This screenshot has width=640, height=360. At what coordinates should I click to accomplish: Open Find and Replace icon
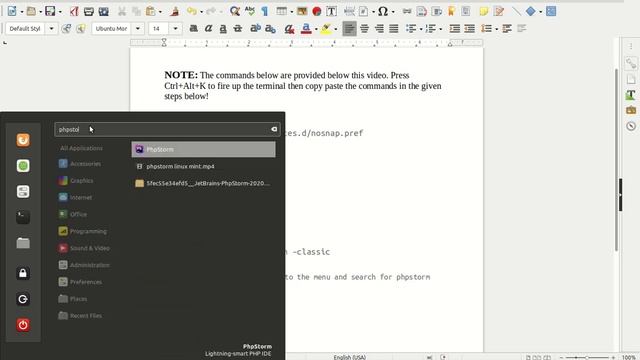pyautogui.click(x=235, y=11)
